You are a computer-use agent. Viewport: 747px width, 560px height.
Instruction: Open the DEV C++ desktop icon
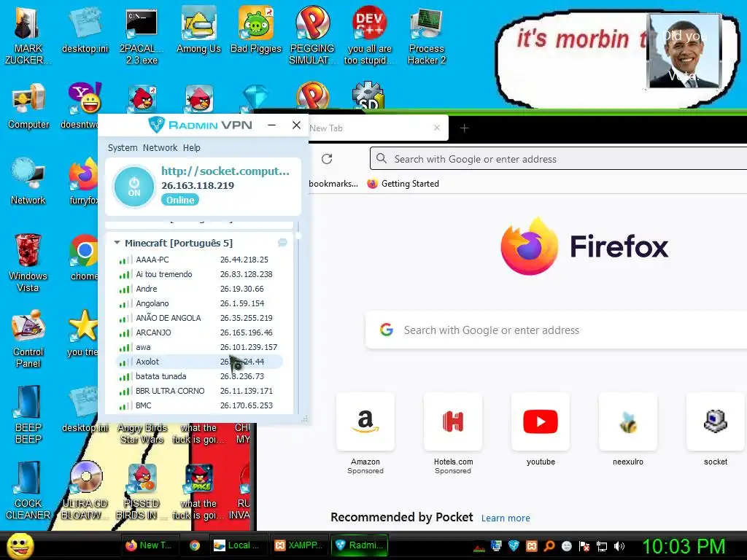[x=370, y=36]
